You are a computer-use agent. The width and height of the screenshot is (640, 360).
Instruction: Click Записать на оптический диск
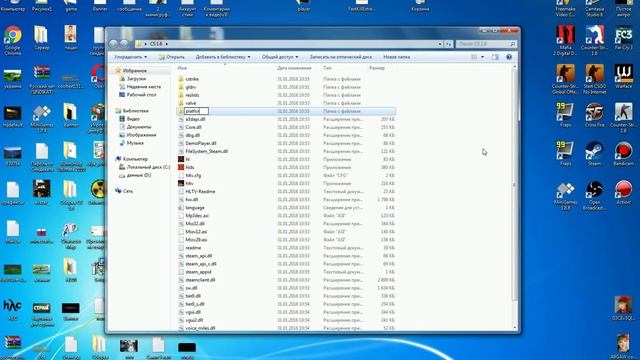pyautogui.click(x=341, y=57)
